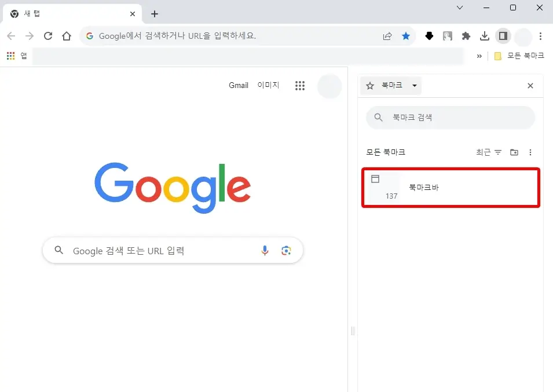Open the Google apps grid
This screenshot has width=553, height=392.
[x=300, y=85]
